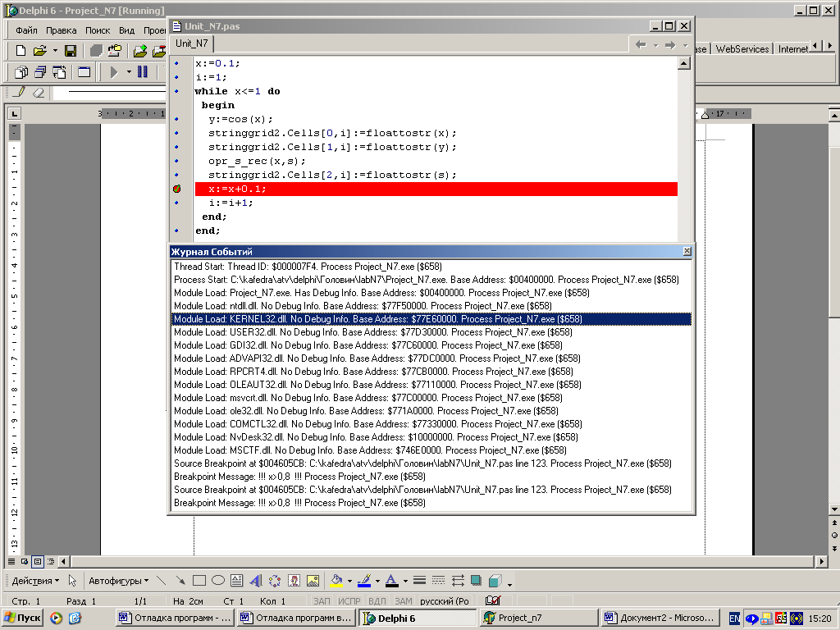
Task: Click code line opr_s_rec(x,s);
Action: coord(257,161)
